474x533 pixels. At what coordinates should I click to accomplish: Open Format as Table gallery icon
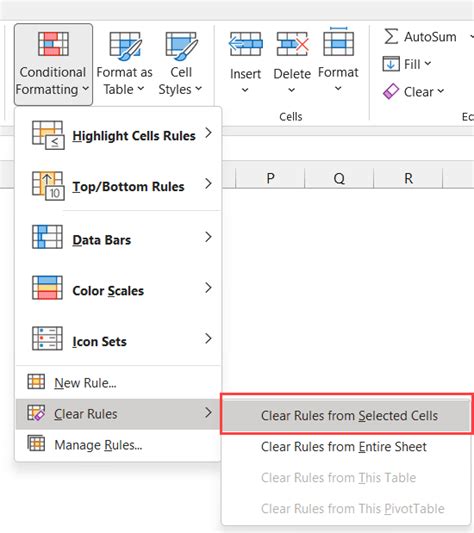[x=125, y=46]
